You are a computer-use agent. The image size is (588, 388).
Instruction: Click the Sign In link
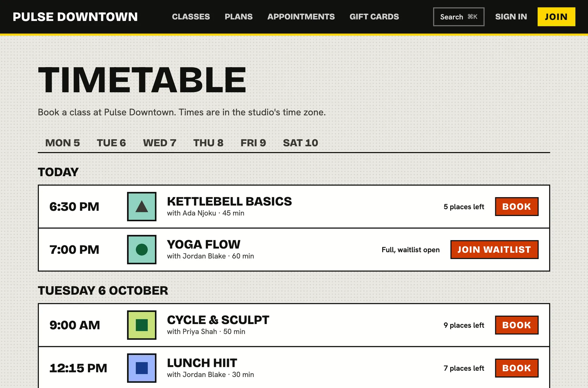pos(511,17)
